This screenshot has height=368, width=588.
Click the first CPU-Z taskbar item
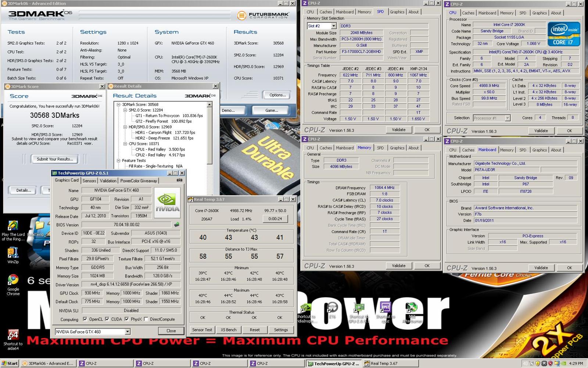pyautogui.click(x=105, y=363)
